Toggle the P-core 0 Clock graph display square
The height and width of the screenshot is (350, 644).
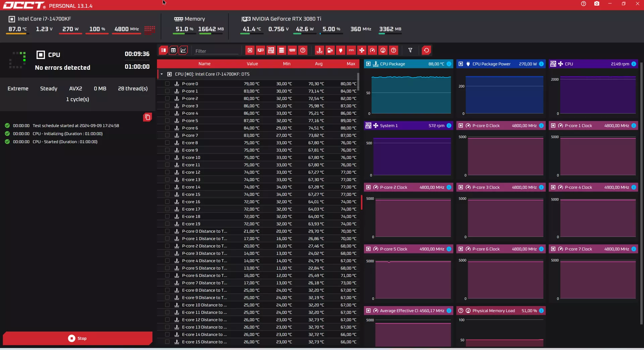pos(461,125)
